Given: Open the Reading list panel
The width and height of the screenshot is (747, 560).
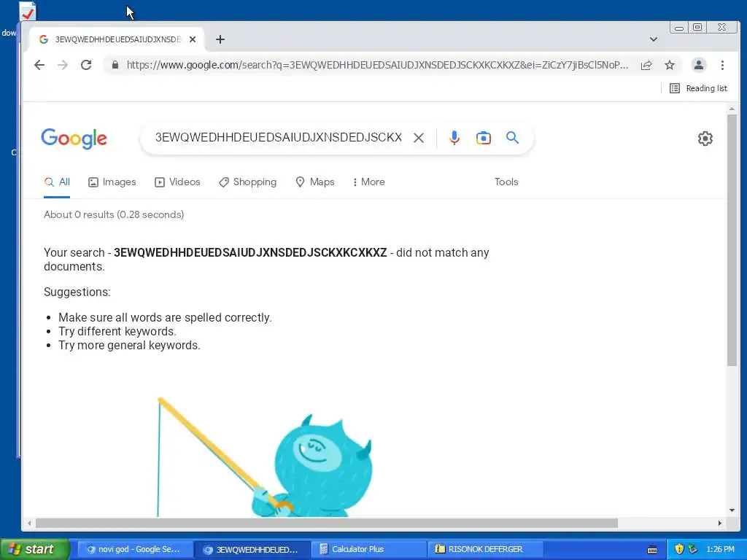Looking at the screenshot, I should coord(698,88).
